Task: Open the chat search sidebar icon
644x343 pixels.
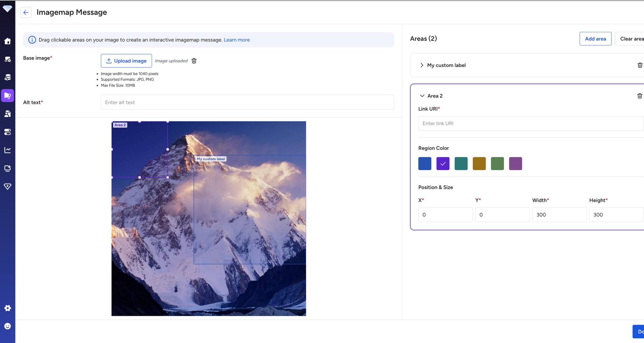Action: click(x=7, y=59)
